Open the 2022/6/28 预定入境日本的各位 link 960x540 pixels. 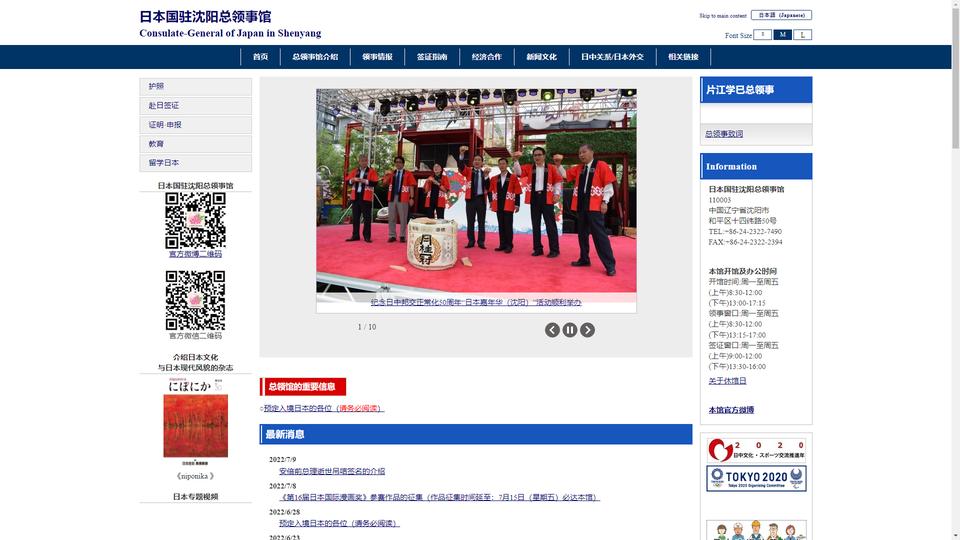point(339,523)
